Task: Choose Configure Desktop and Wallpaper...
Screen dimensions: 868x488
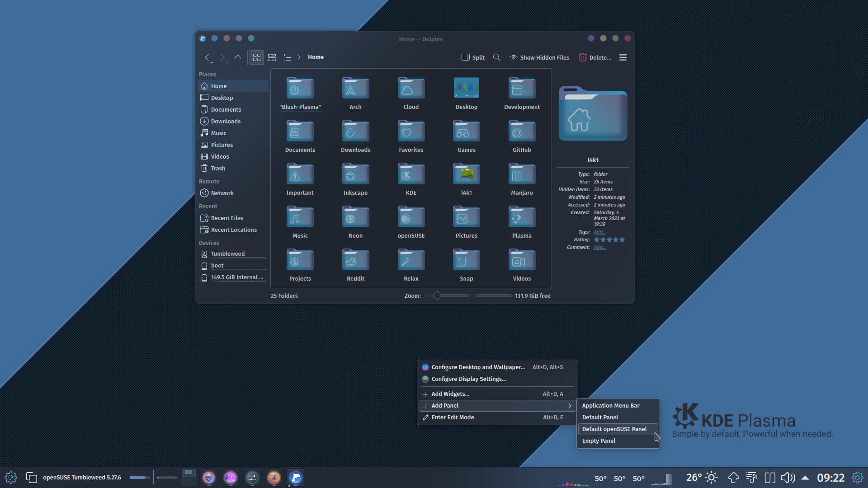Action: tap(497, 367)
